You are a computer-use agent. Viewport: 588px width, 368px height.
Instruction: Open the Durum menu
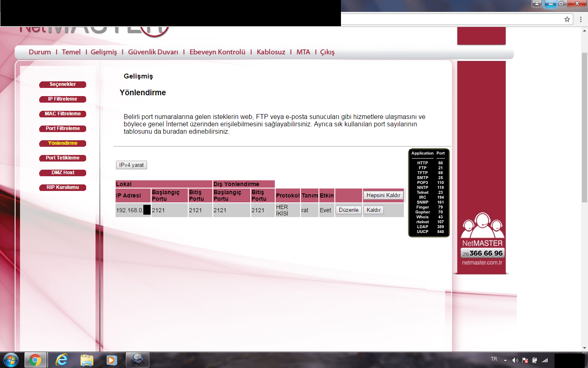(x=40, y=52)
